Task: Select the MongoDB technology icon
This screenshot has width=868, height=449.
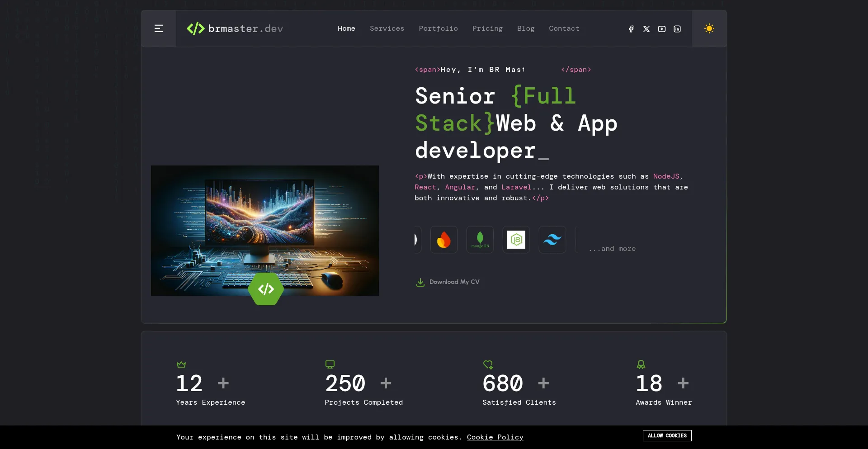Action: coord(480,240)
